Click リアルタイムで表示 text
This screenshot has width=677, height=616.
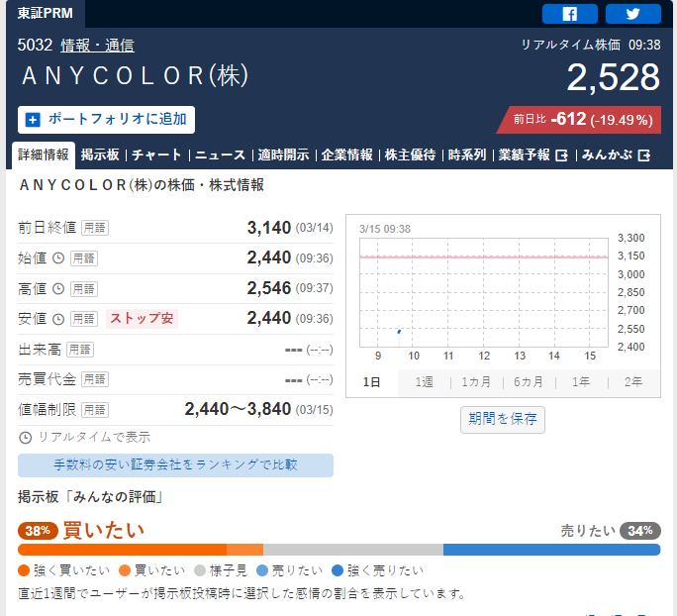95,437
